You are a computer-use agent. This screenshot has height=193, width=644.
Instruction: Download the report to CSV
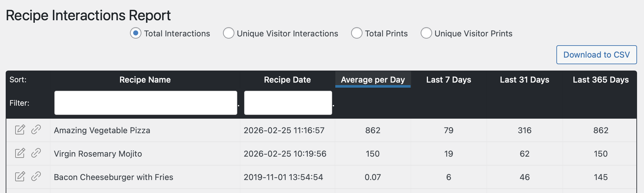pos(596,55)
